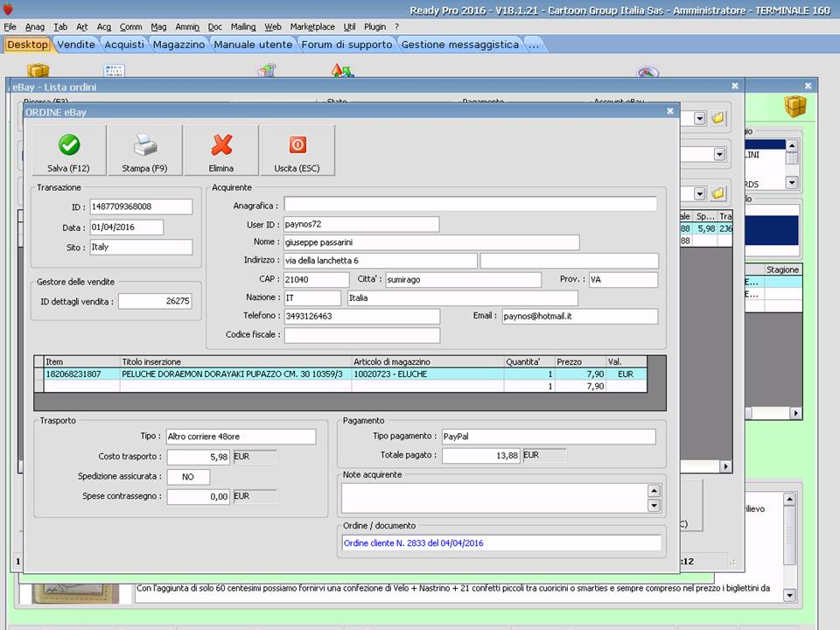This screenshot has width=840, height=630.
Task: Open the Mailing menu
Action: (x=243, y=27)
